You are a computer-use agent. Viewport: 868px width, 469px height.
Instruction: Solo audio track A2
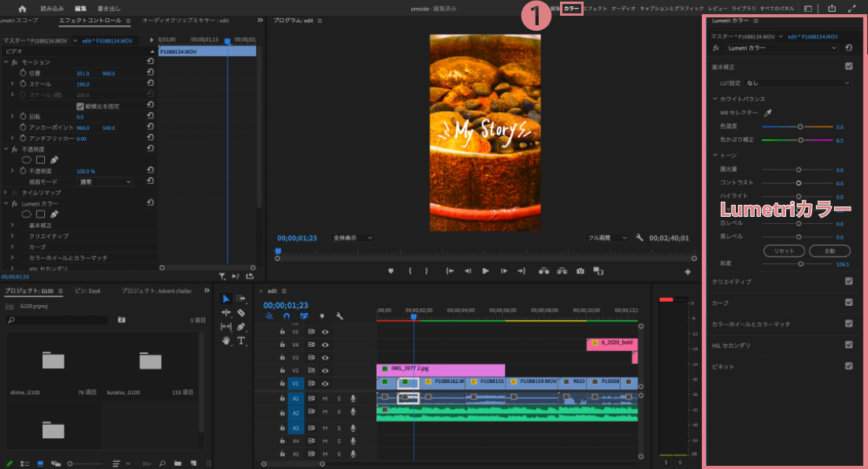339,411
